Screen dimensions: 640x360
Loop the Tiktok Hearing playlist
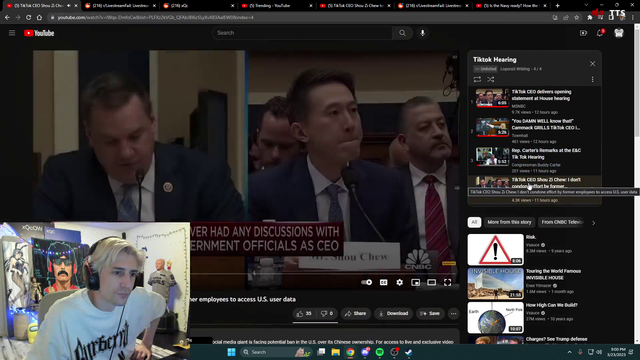[477, 80]
